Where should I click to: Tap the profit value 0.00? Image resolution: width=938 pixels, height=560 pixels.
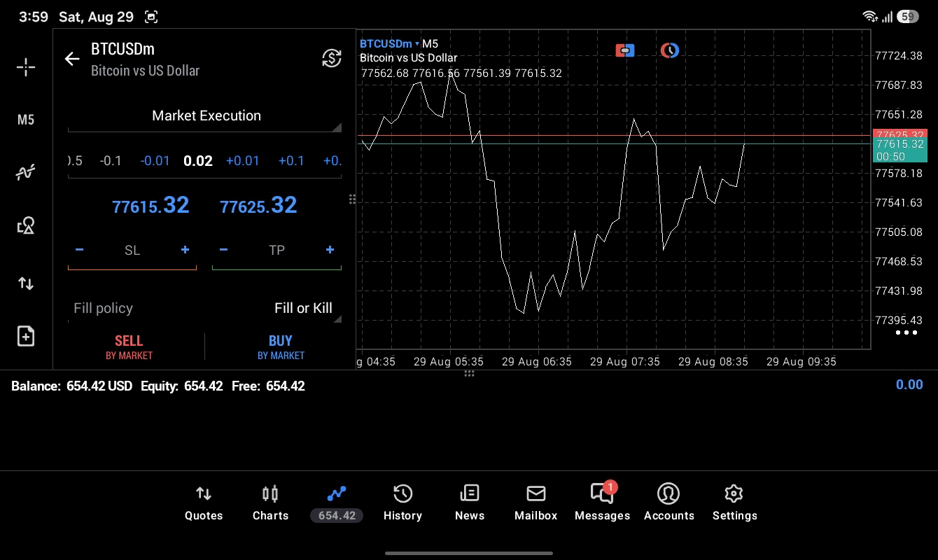point(909,384)
